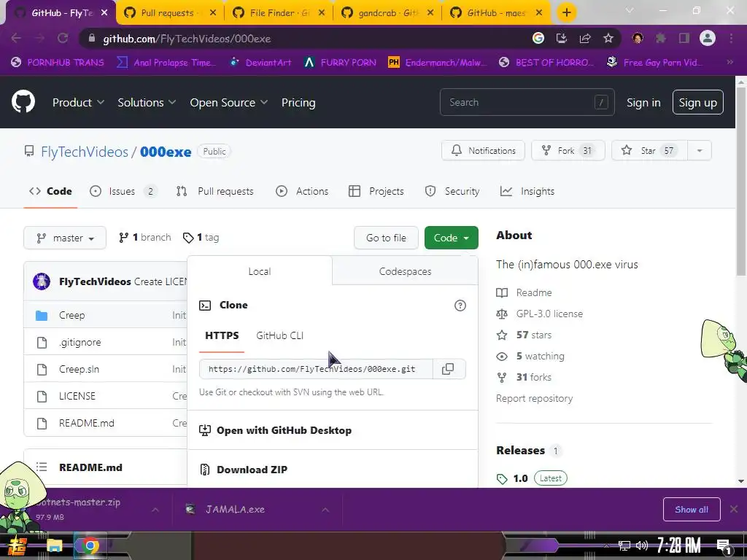Open the GitHub logo home link
747x560 pixels.
pos(23,102)
